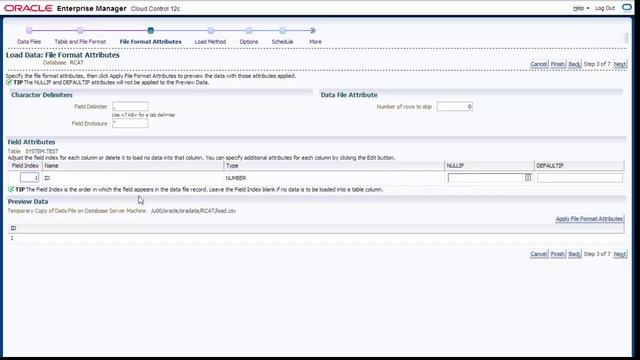This screenshot has width=640, height=360.
Task: Click the Oracle logo in header
Action: tap(28, 9)
